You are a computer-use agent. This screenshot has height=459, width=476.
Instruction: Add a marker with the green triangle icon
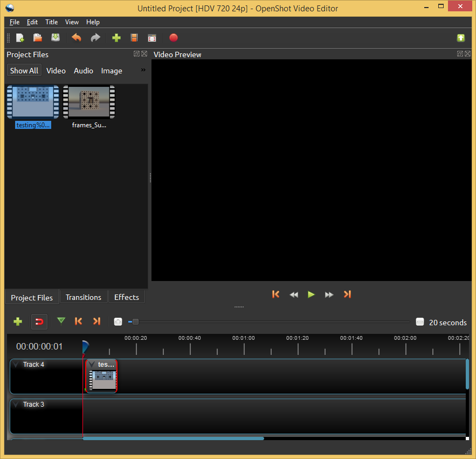61,321
